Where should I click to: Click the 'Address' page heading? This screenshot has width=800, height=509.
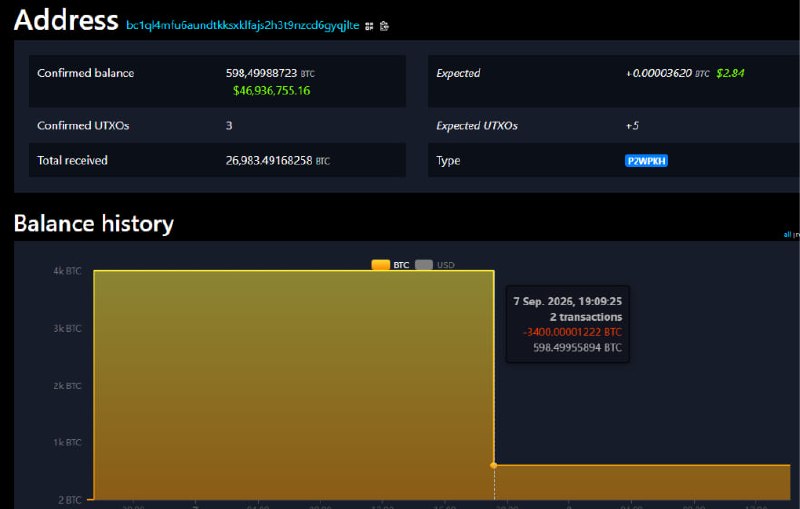[x=66, y=20]
